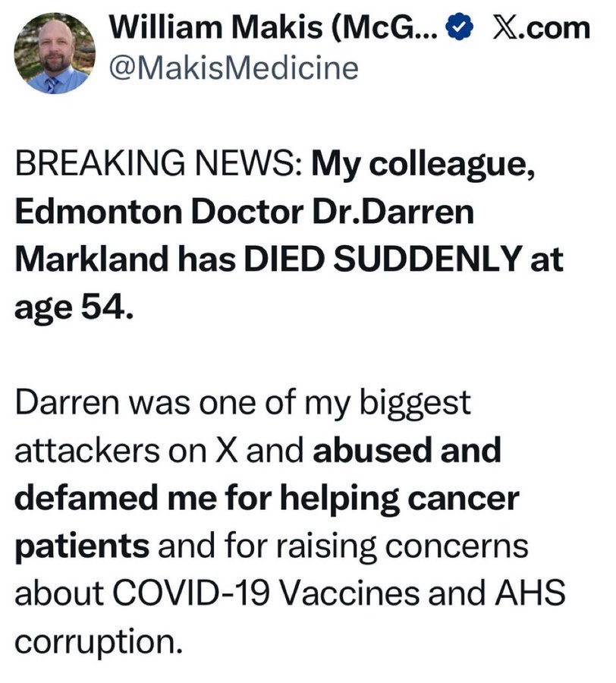
Task: Click the X logo beside '.com'
Action: [x=503, y=28]
